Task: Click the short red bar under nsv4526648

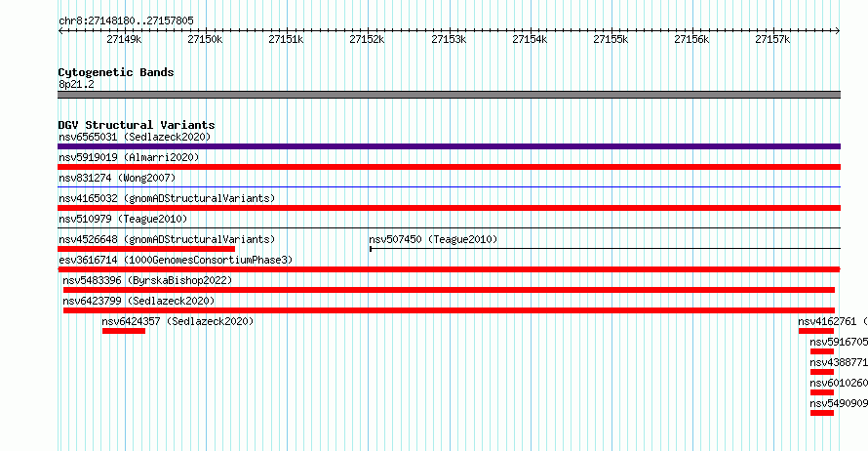Action: pyautogui.click(x=146, y=249)
